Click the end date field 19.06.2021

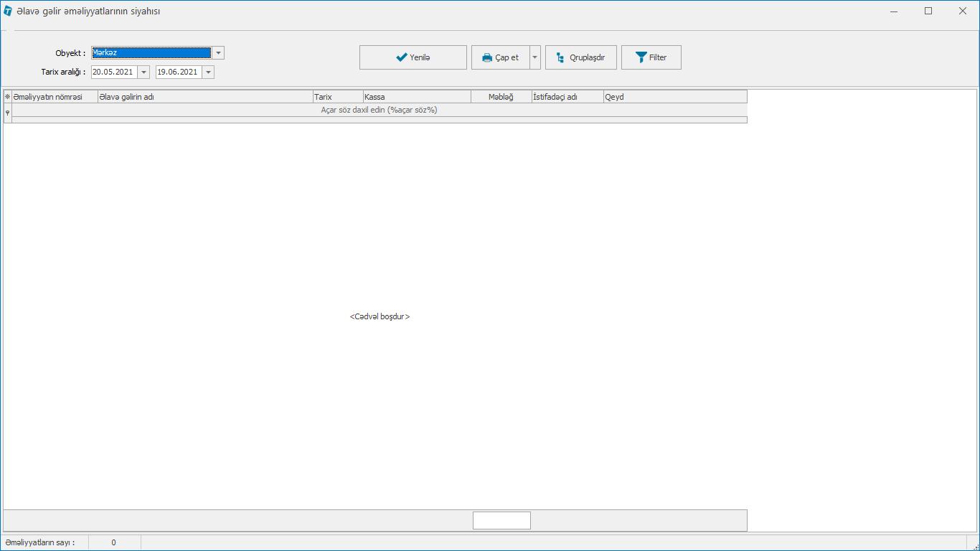pyautogui.click(x=178, y=72)
